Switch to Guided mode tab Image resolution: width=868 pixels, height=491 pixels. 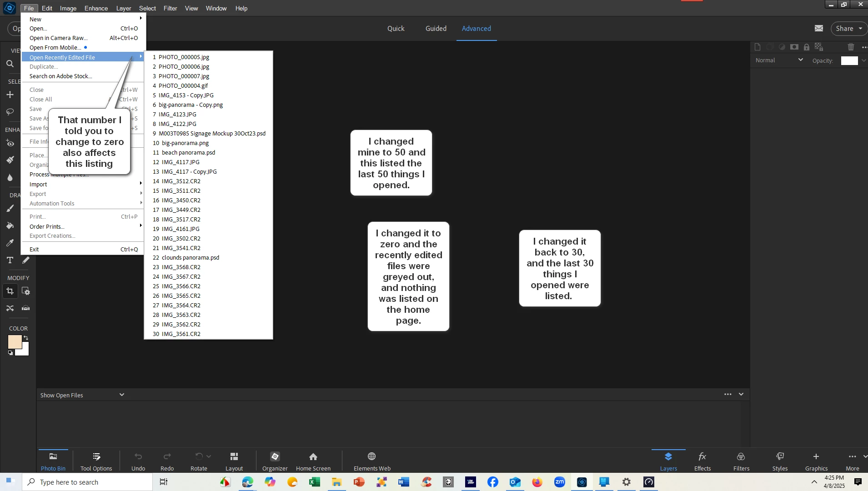[436, 28]
